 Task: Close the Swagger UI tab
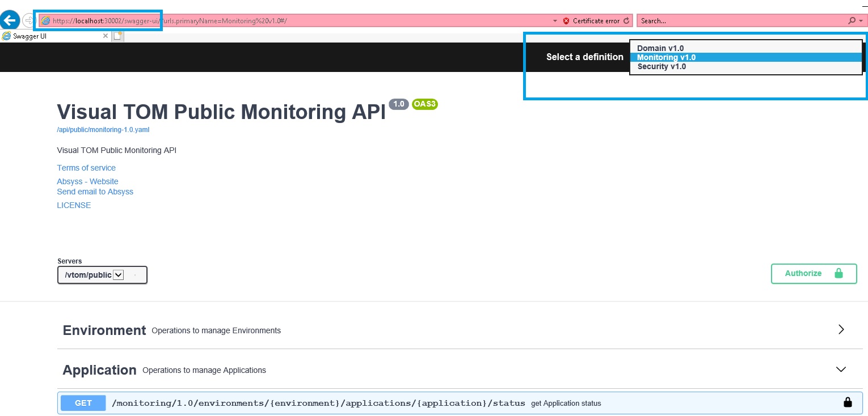tap(106, 36)
